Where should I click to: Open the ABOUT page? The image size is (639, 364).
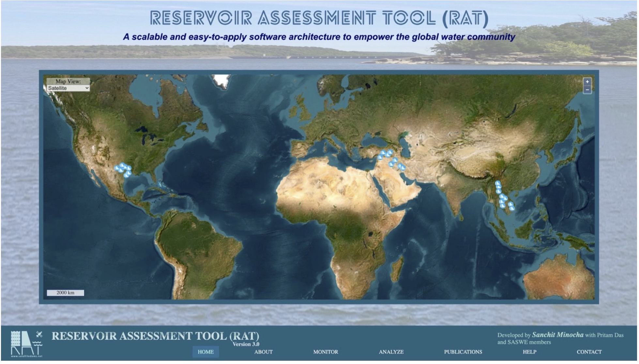(x=264, y=353)
